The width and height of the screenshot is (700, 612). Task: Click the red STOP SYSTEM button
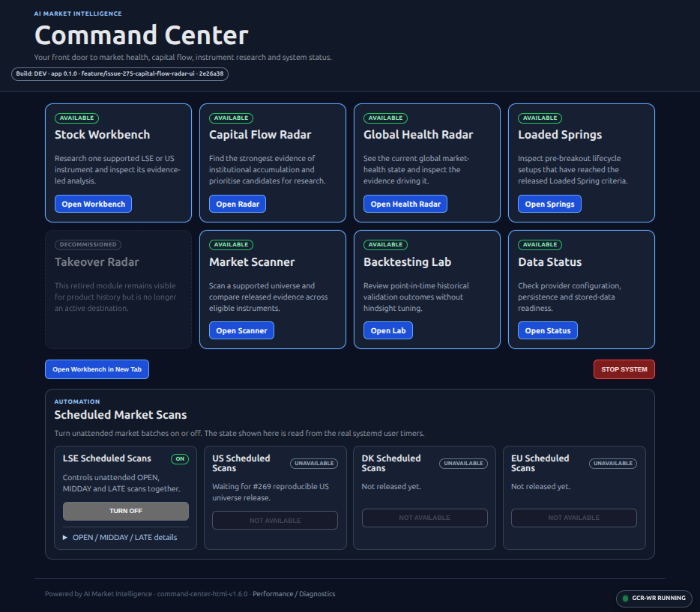point(624,369)
